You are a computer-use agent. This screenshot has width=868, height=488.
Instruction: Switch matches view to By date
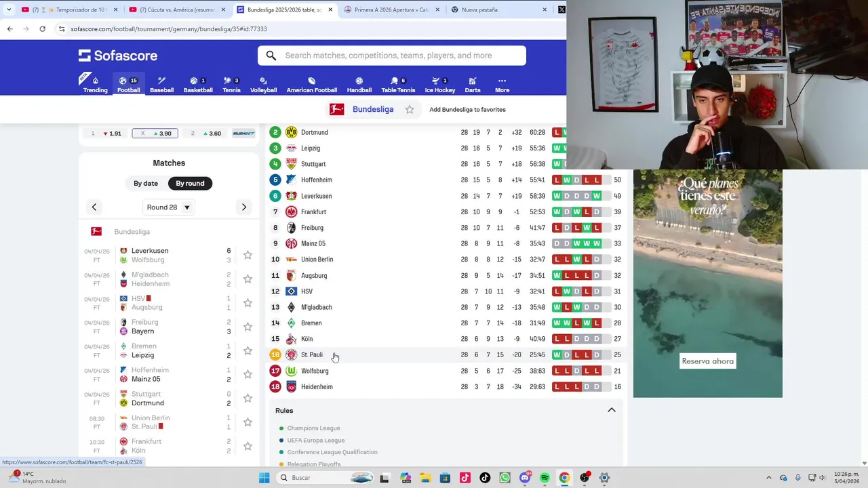[146, 183]
